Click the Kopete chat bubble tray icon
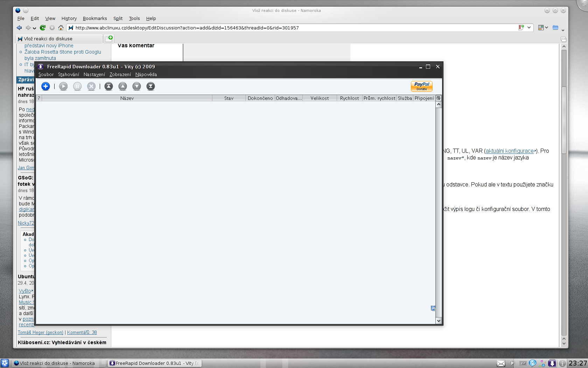Viewport: 588px width, 368px height. pos(532,363)
